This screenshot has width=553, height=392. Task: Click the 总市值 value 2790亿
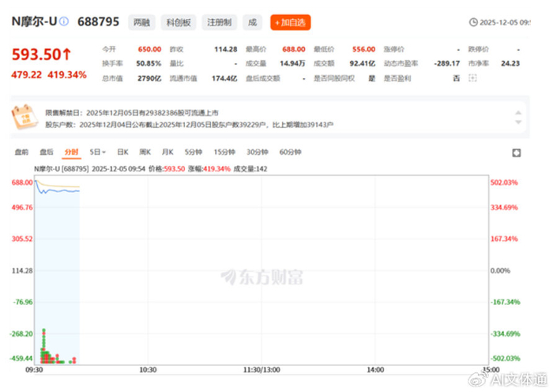149,78
